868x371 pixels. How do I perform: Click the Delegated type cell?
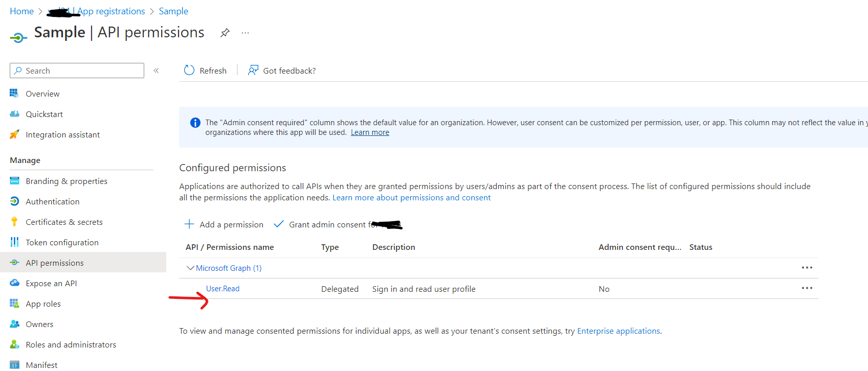tap(340, 289)
